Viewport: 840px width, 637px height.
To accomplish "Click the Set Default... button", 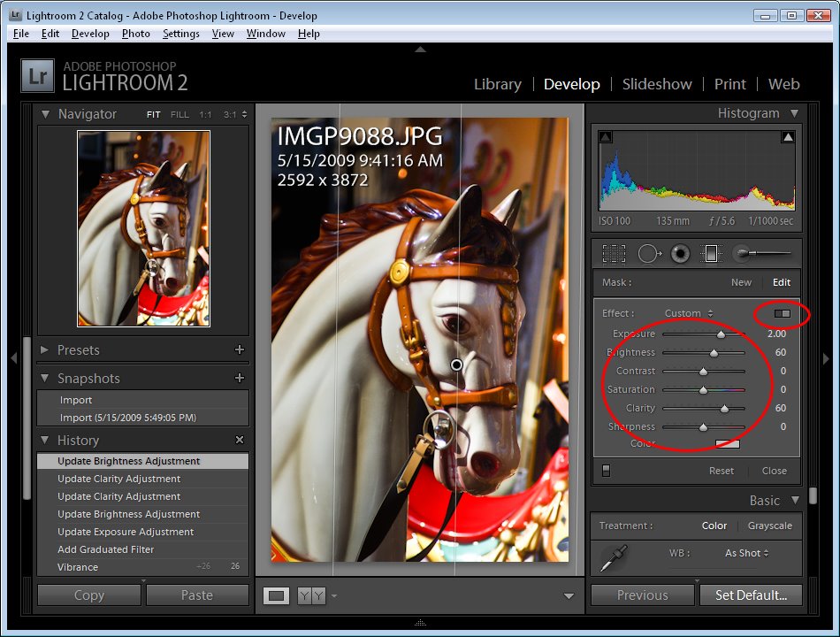I will point(751,595).
